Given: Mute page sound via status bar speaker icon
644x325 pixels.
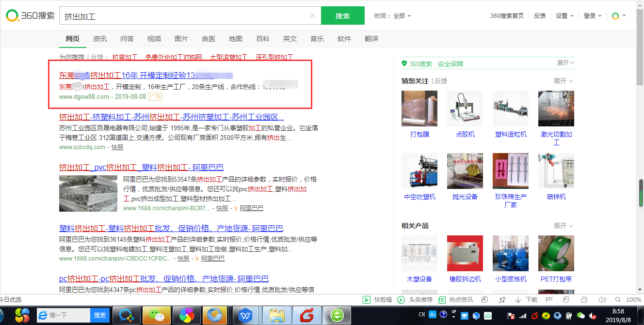Looking at the screenshot, I should pyautogui.click(x=603, y=300).
